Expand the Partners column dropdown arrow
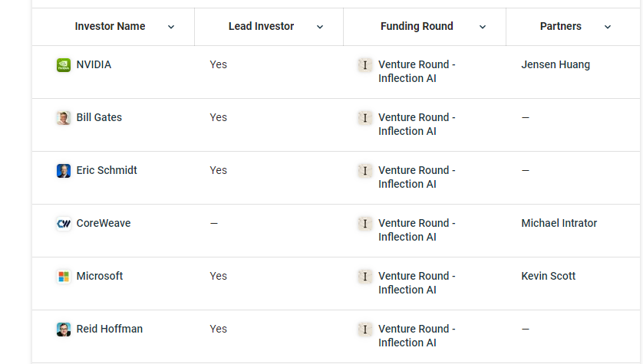The width and height of the screenshot is (643, 364). (x=608, y=27)
